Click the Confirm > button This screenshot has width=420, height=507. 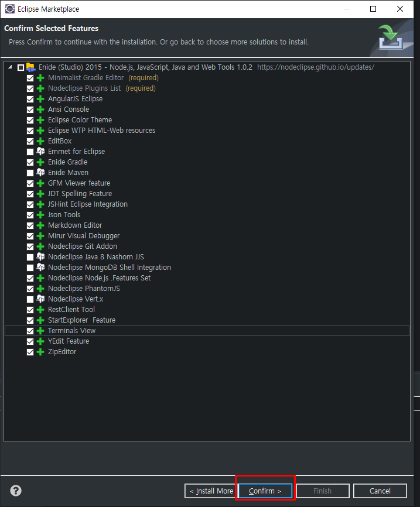point(265,491)
